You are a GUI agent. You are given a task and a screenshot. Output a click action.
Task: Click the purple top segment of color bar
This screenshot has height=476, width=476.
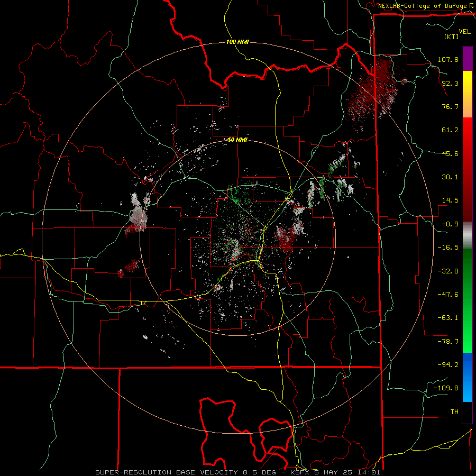pyautogui.click(x=467, y=59)
